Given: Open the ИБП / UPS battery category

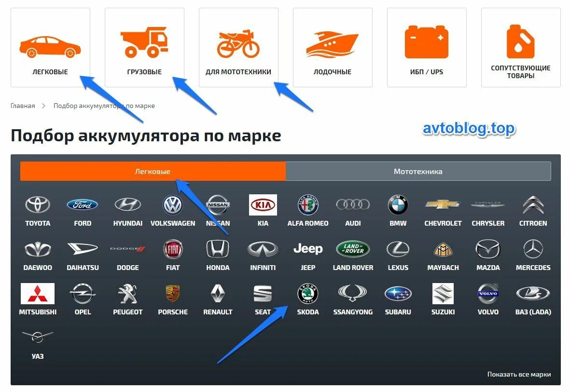Looking at the screenshot, I should (427, 48).
